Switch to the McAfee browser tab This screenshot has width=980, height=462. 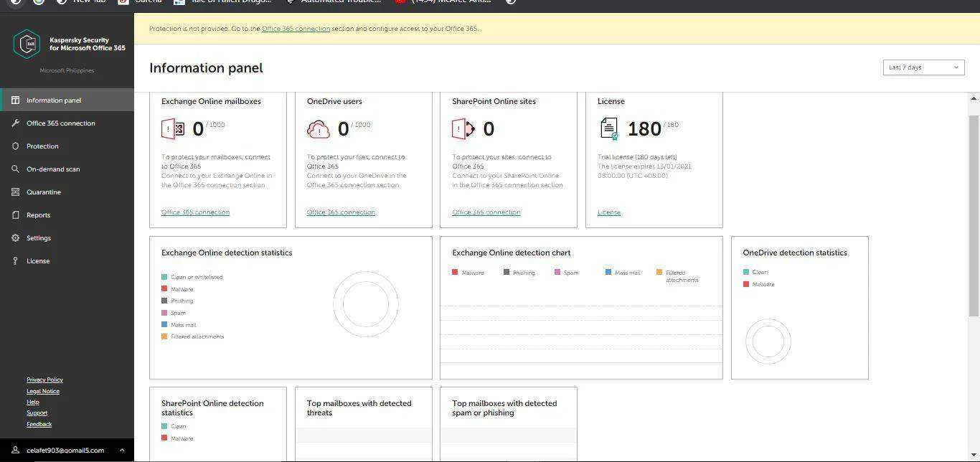pyautogui.click(x=445, y=1)
